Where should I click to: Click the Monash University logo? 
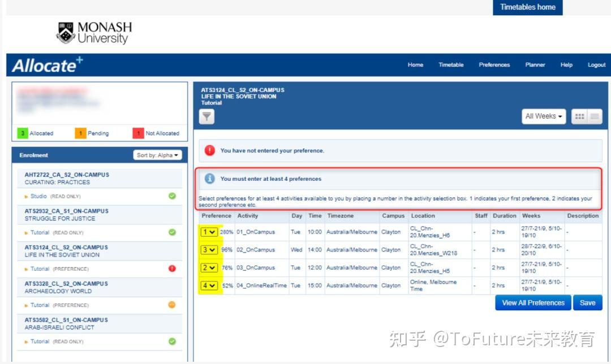(93, 31)
